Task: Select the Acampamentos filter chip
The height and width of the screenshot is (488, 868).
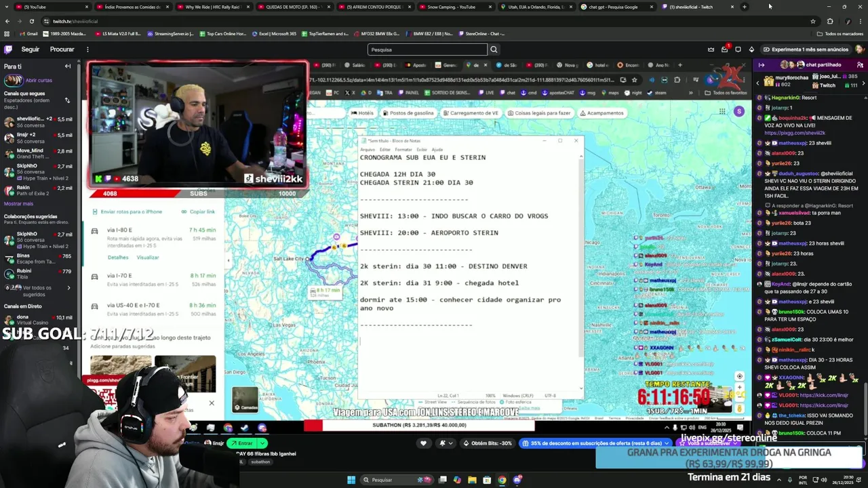Action: pos(601,113)
